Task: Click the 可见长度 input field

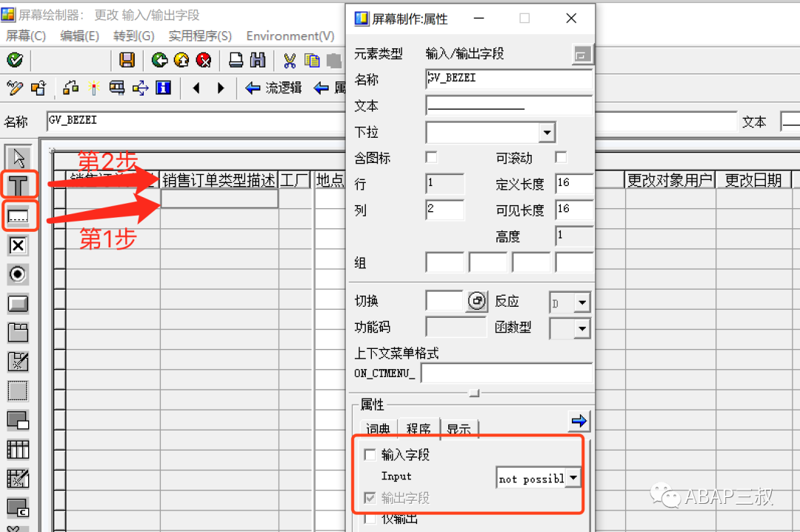Action: 574,210
